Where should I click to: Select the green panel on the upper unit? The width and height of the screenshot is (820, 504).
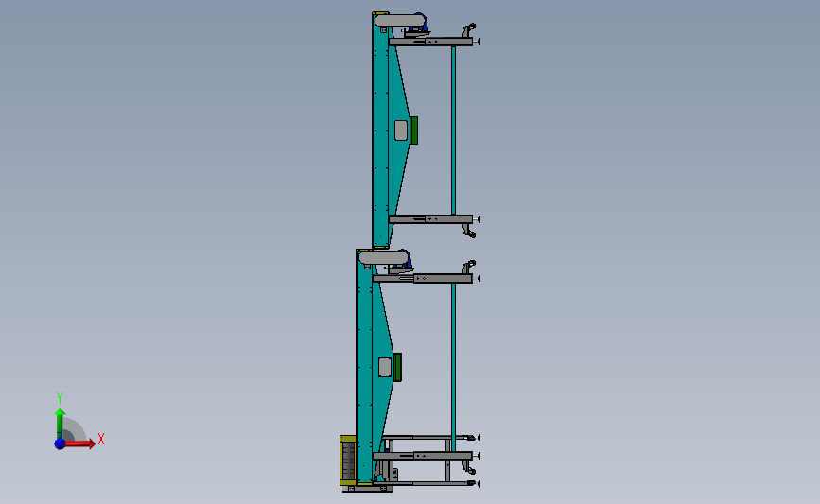tap(413, 130)
